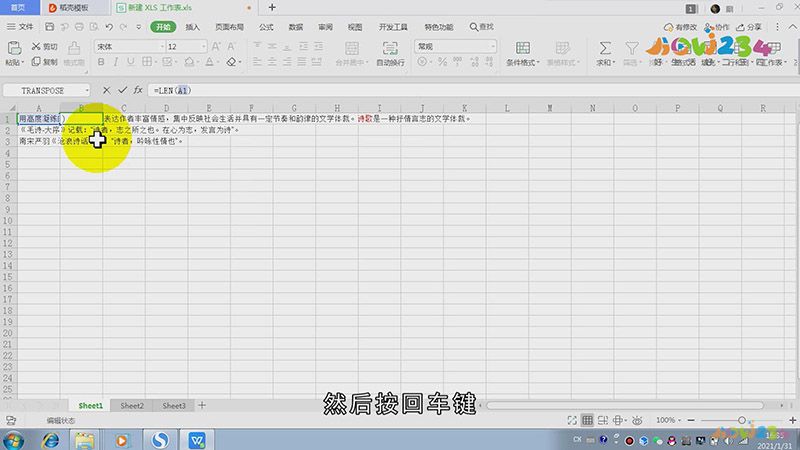Click the 复制 Copy button
Screen dimensions: 800x450
point(44,62)
